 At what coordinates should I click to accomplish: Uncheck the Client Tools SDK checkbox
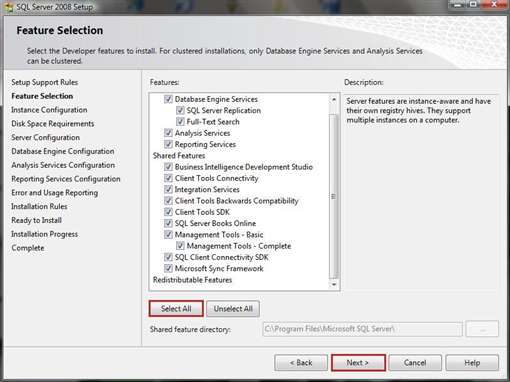click(168, 212)
